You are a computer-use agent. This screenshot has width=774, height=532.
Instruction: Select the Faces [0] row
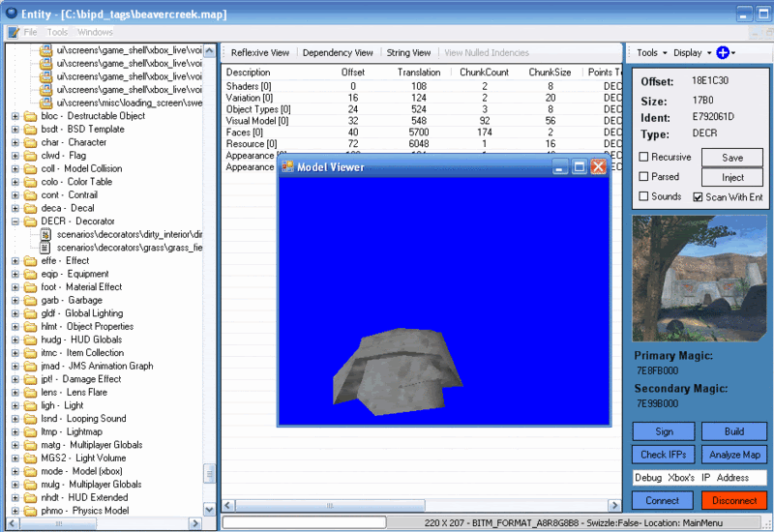[422, 133]
